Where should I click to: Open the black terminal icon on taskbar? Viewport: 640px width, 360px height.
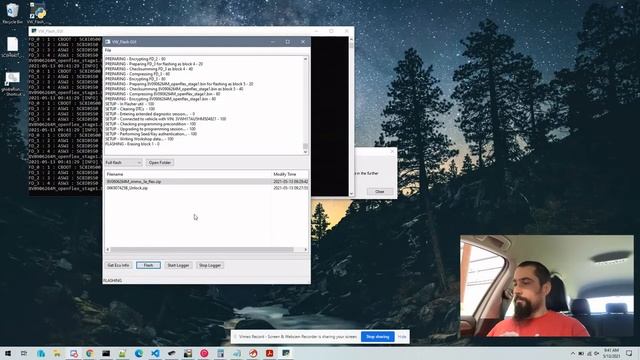tap(106, 353)
